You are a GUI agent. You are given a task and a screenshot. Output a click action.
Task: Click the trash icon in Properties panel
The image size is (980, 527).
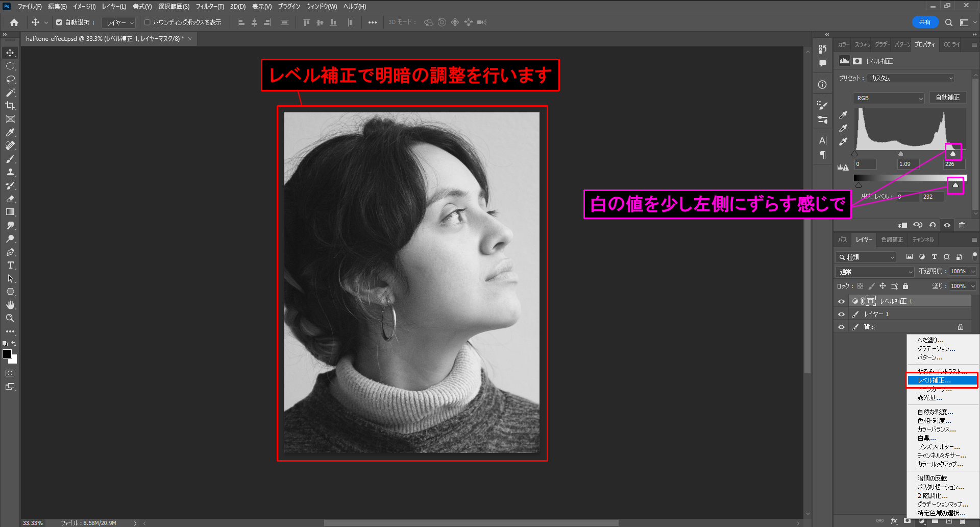coord(962,225)
